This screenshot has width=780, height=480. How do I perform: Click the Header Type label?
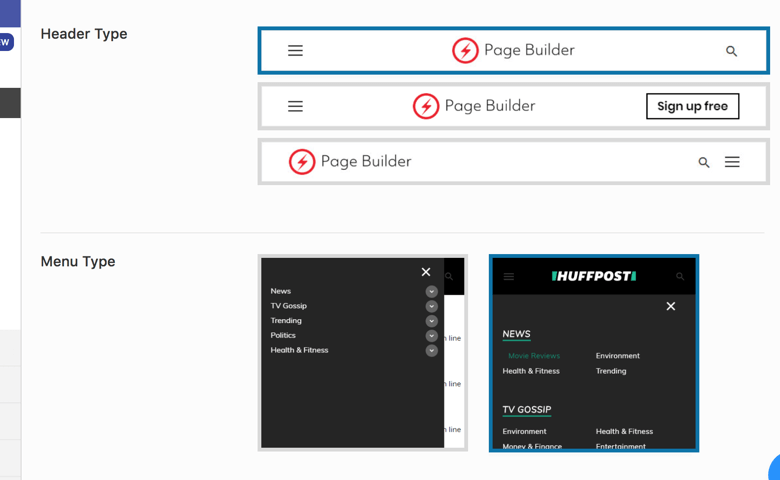point(84,34)
